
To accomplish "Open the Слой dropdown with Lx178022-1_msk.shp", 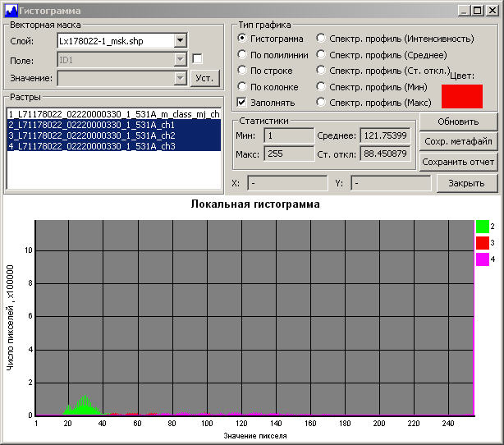I will tap(180, 40).
